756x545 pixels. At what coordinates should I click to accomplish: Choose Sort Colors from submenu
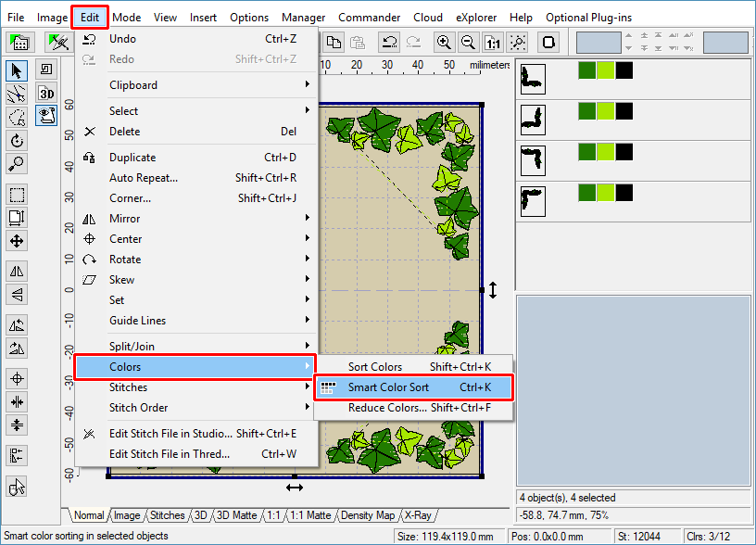tap(414, 366)
